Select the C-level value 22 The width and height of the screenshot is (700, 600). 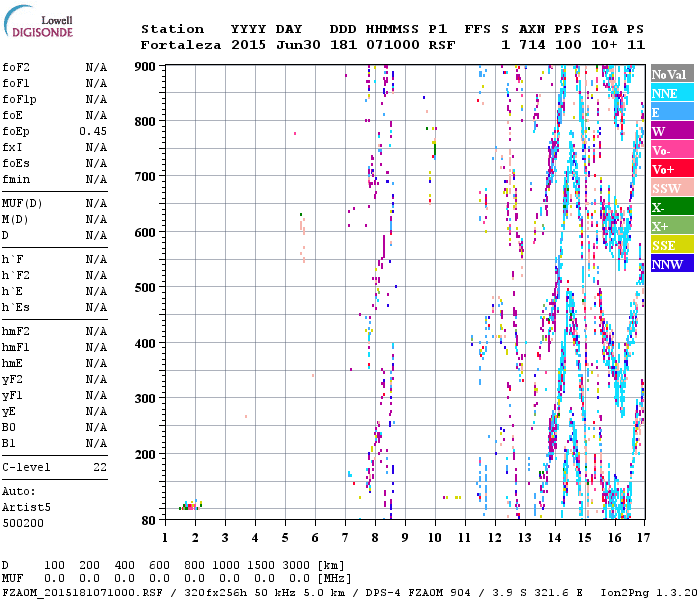pyautogui.click(x=100, y=467)
